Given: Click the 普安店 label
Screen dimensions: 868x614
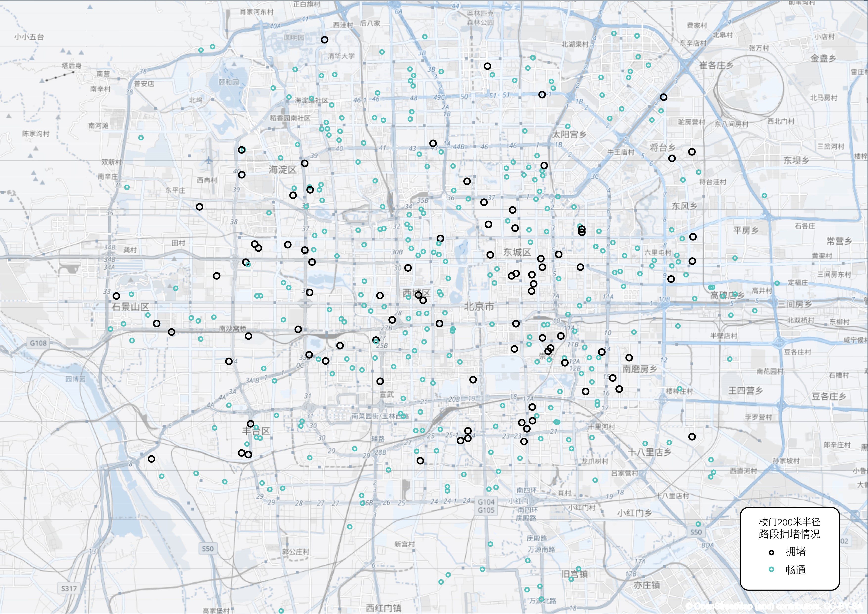Looking at the screenshot, I should click(x=144, y=84).
